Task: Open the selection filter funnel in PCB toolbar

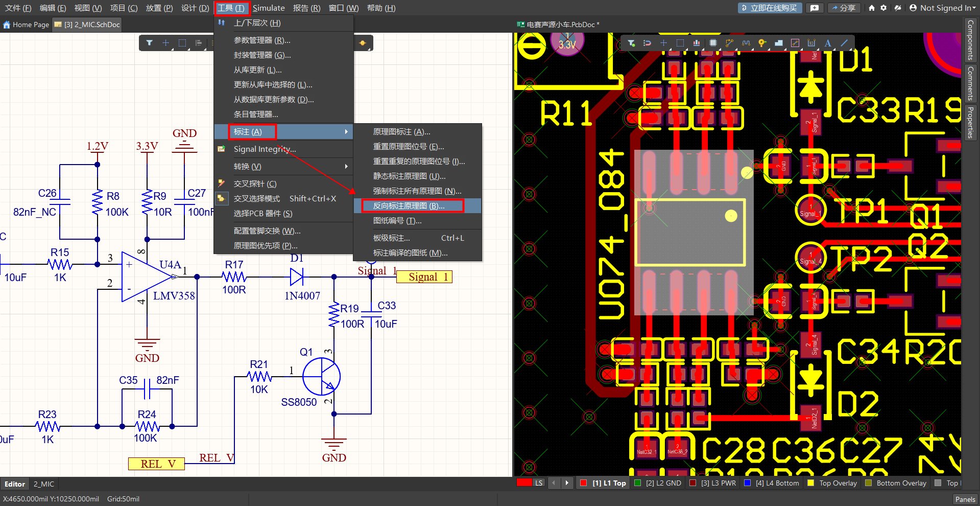Action: pyautogui.click(x=631, y=43)
